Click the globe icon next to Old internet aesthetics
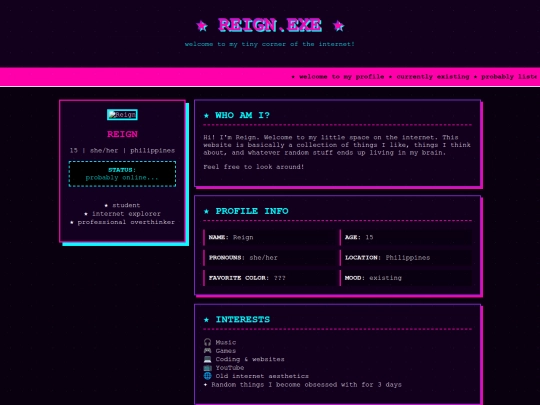540x405 pixels. (207, 376)
